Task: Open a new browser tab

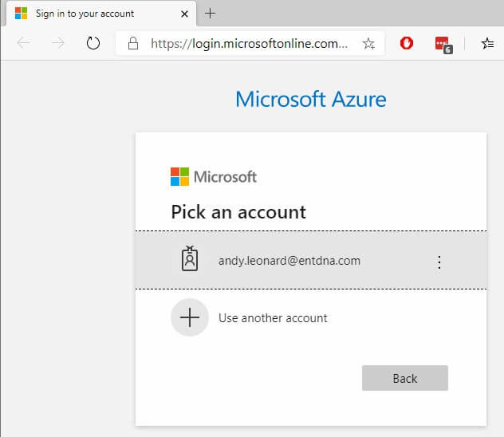Action: pos(210,14)
